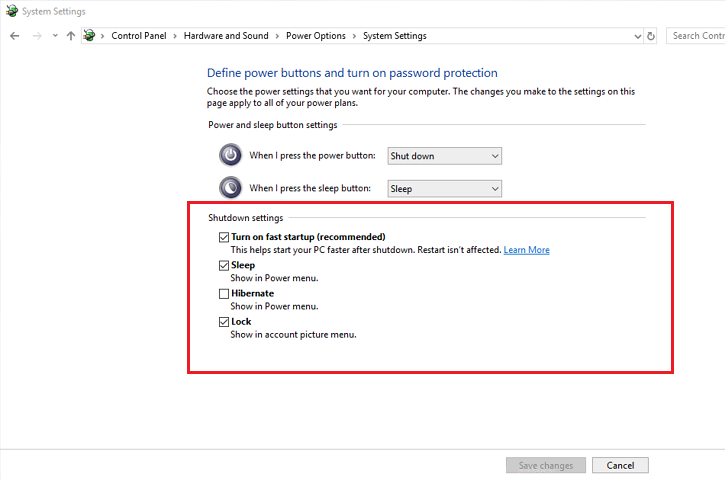Open the recent locations arrow near Up button
Viewport: 725px width, 482px height.
coord(54,36)
